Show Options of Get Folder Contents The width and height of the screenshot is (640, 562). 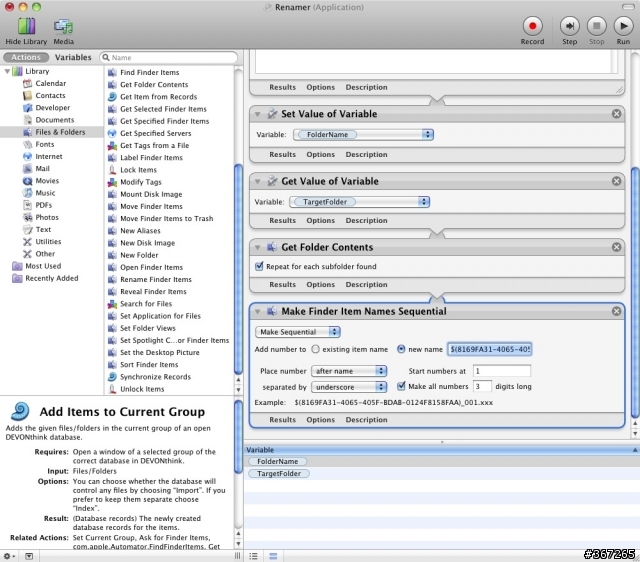[x=320, y=284]
